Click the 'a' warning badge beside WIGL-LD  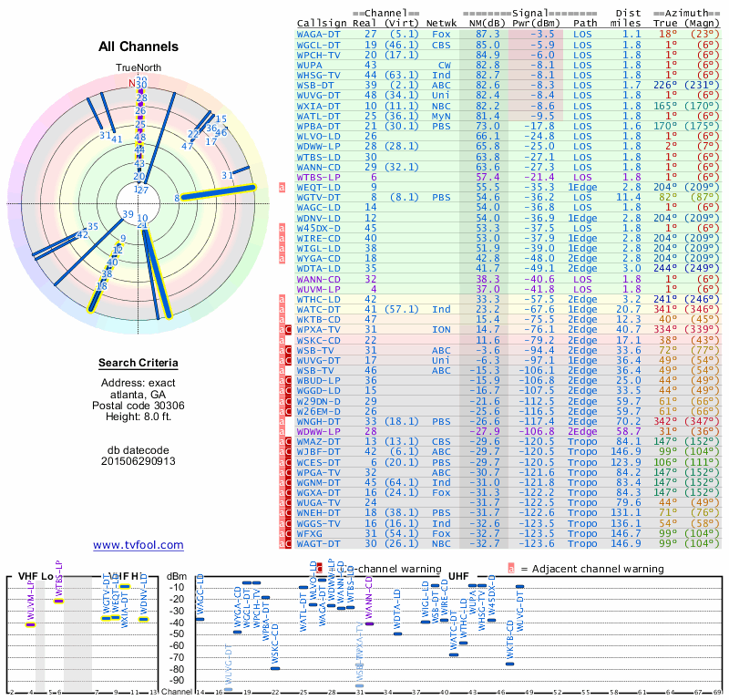pos(282,248)
